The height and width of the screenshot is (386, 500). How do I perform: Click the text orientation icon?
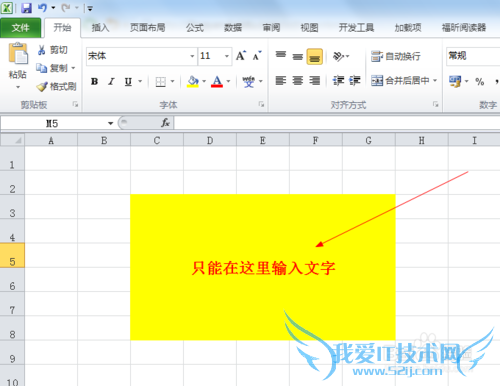pyautogui.click(x=338, y=56)
